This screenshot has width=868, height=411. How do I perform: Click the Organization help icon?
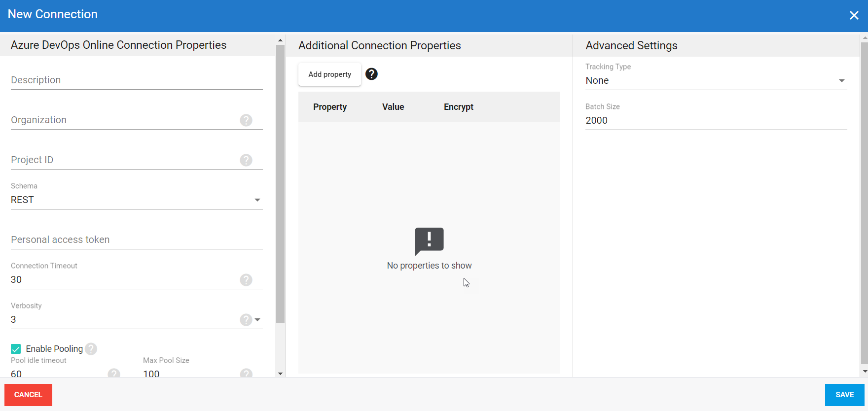click(x=246, y=120)
